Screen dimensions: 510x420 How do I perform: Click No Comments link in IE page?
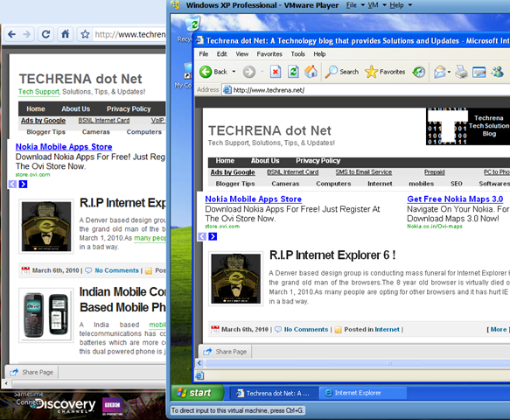click(306, 330)
